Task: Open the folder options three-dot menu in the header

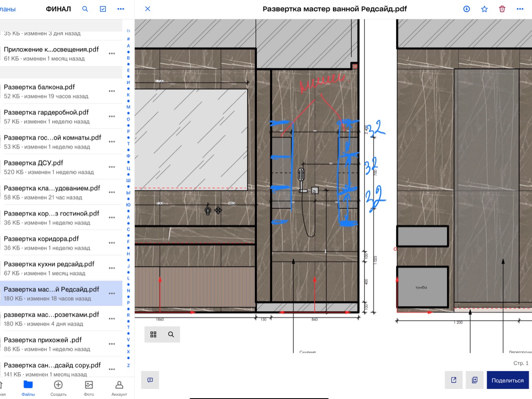Action: click(x=121, y=9)
